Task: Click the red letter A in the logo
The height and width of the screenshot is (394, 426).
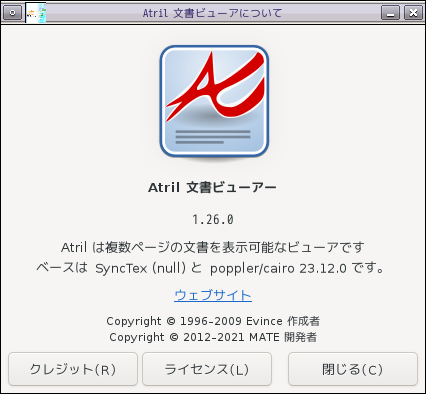Action: [x=216, y=88]
